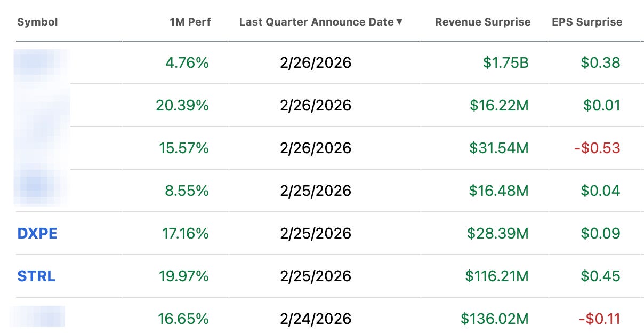Sort the table by EPS Surprise
Screen dimensions: 644x333
(586, 22)
